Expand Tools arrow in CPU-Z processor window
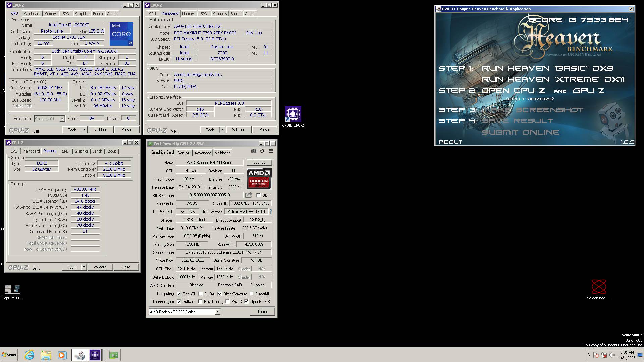The height and width of the screenshot is (362, 644). coord(85,130)
